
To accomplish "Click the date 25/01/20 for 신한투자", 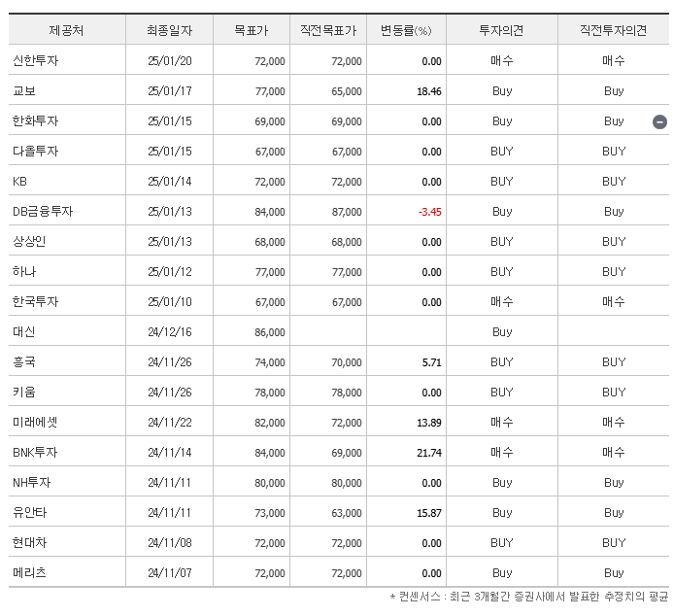I will (x=170, y=61).
